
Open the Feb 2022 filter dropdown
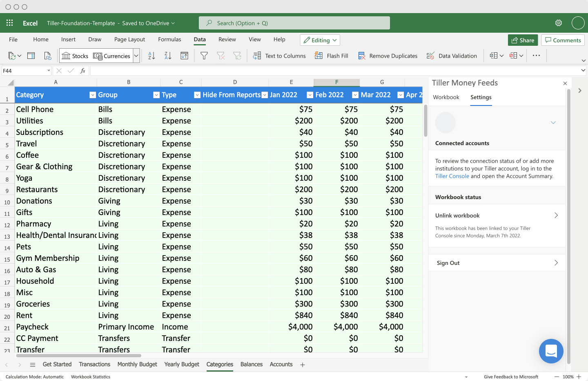355,95
